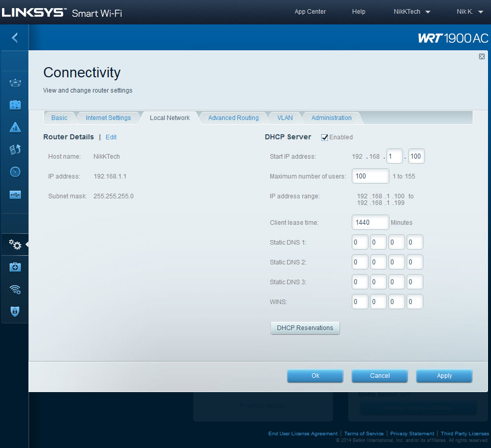This screenshot has height=448, width=491.
Task: Select the Connectivity gears icon
Action: pyautogui.click(x=15, y=245)
